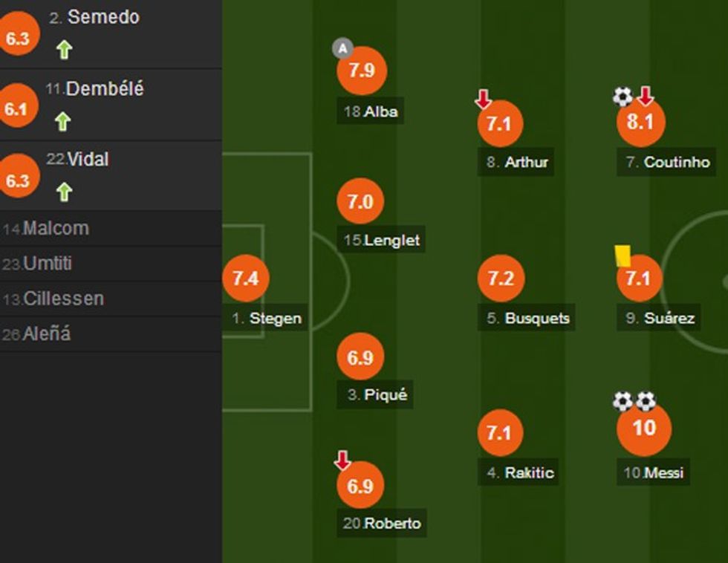Click Vidal's green substitution arrow
This screenshot has width=728, height=563.
pos(65,192)
